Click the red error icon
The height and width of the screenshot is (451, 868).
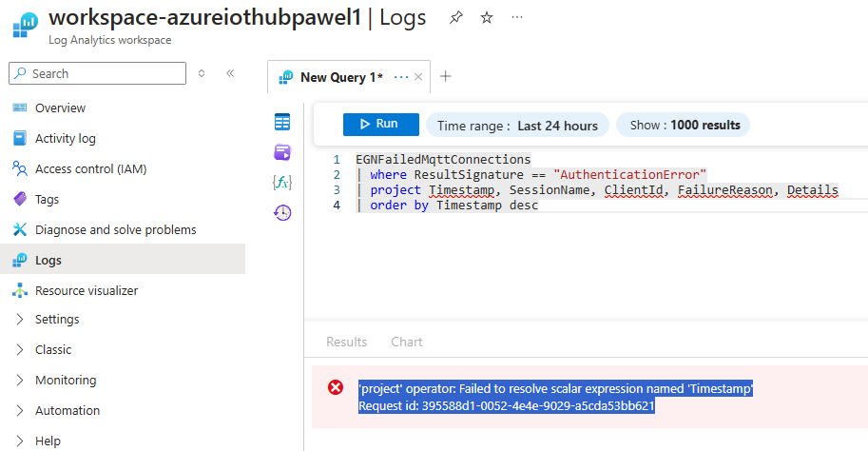coord(336,387)
